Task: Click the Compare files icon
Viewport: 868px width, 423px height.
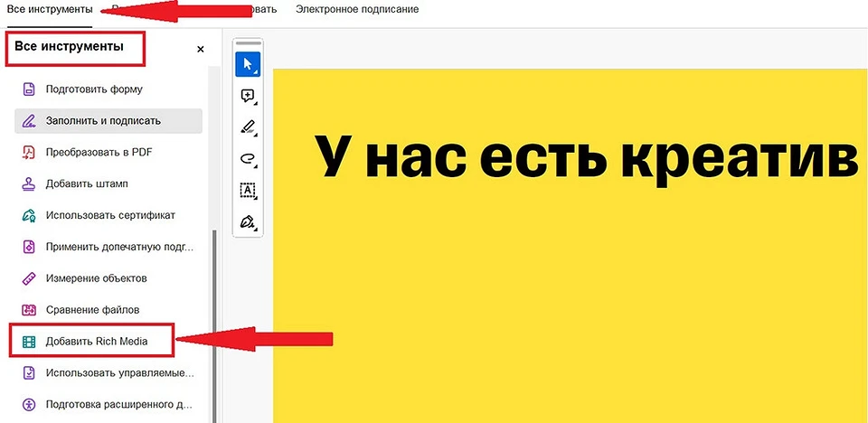Action: pyautogui.click(x=29, y=310)
